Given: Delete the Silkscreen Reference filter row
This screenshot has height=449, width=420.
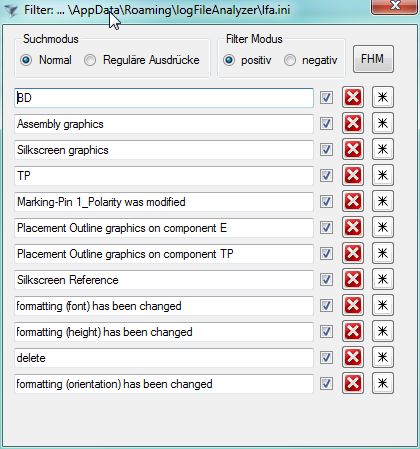Looking at the screenshot, I should 353,279.
